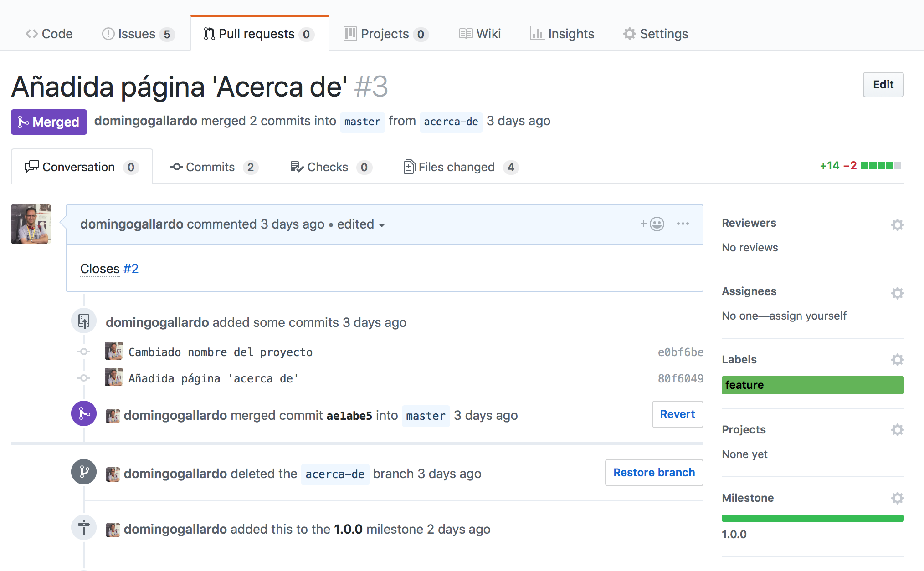Click the Revert button

(x=678, y=414)
